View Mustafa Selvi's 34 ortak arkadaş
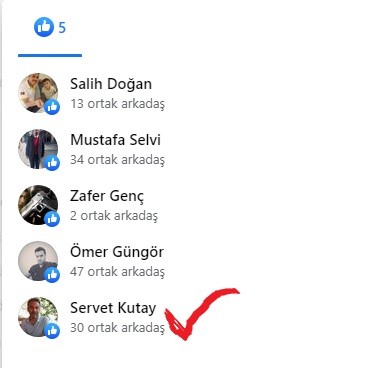Screen dimensions: 384x368 click(117, 160)
